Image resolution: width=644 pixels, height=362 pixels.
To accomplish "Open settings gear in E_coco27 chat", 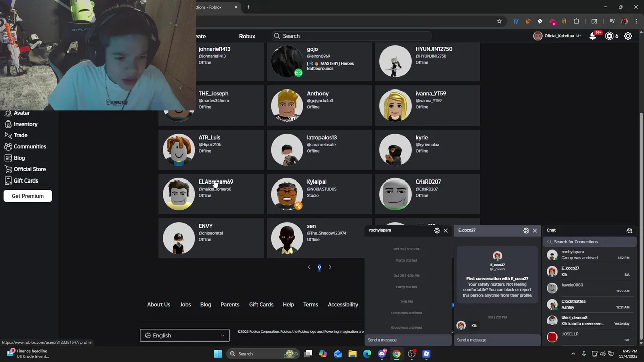I will [x=526, y=231].
